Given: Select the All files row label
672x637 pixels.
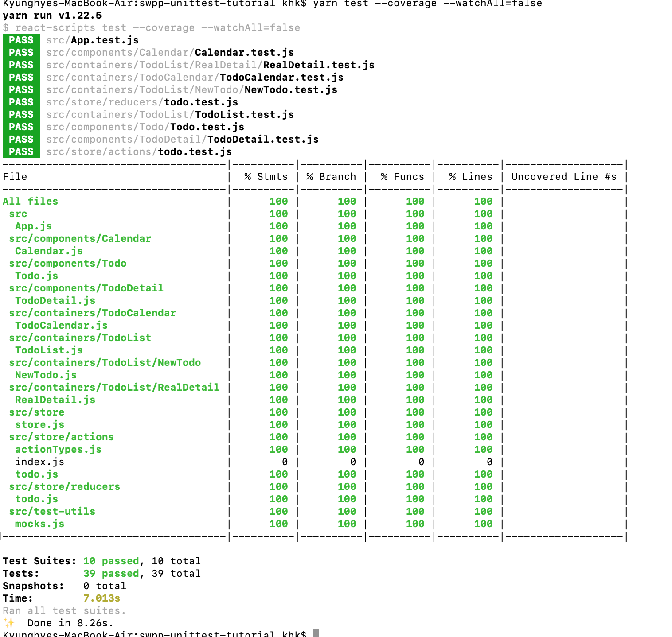Looking at the screenshot, I should (x=31, y=202).
